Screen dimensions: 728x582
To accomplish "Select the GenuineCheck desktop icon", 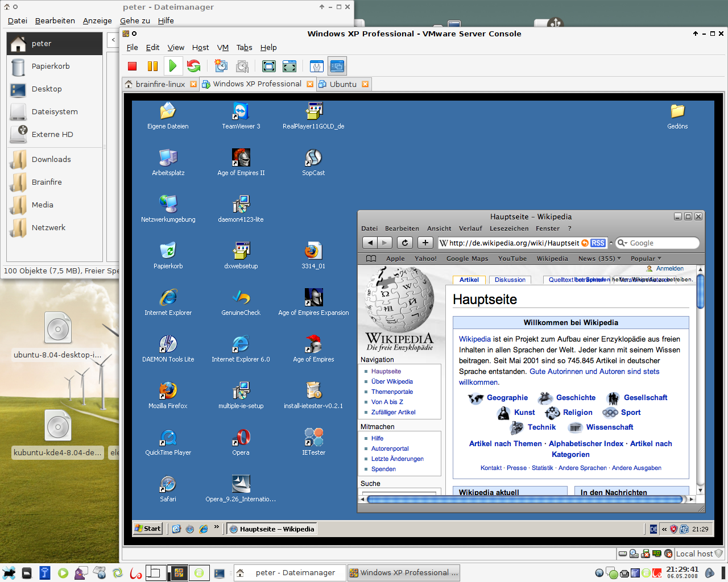I will click(x=241, y=302).
